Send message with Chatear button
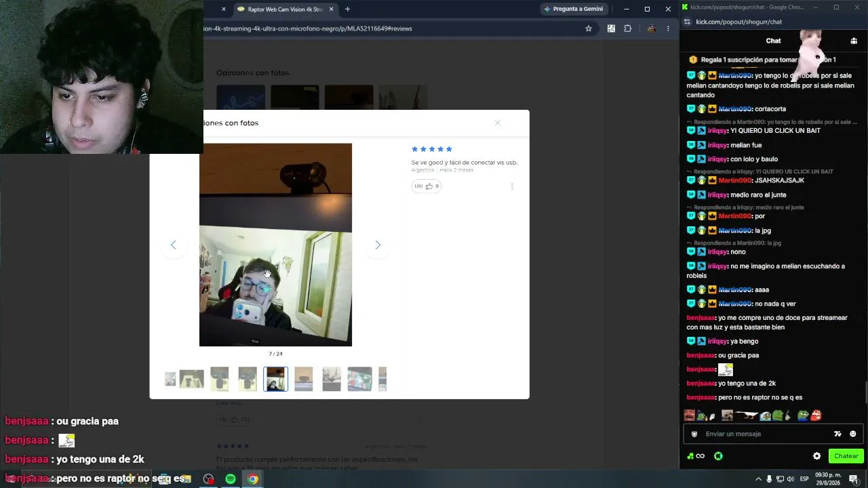 tap(846, 456)
